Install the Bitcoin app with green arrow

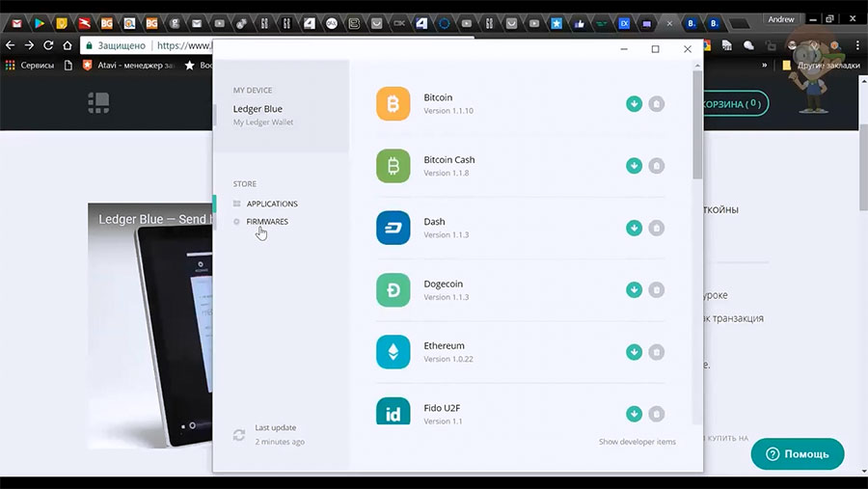tap(634, 103)
